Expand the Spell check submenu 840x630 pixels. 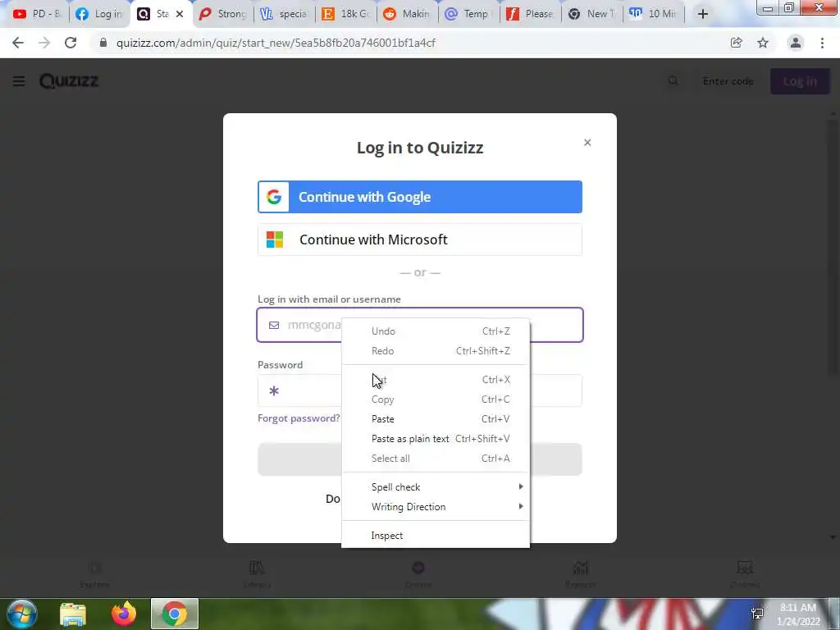pos(436,487)
